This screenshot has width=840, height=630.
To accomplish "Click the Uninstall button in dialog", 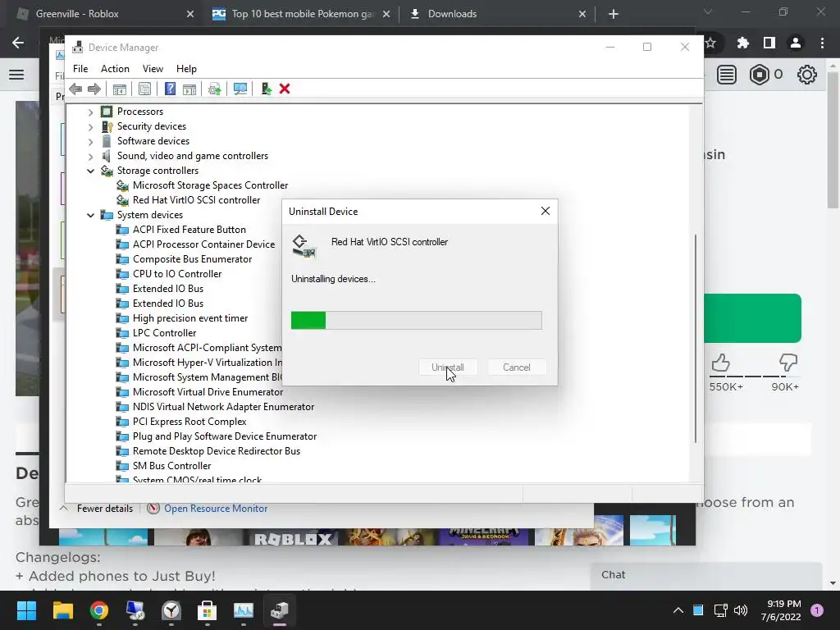I will click(x=448, y=367).
